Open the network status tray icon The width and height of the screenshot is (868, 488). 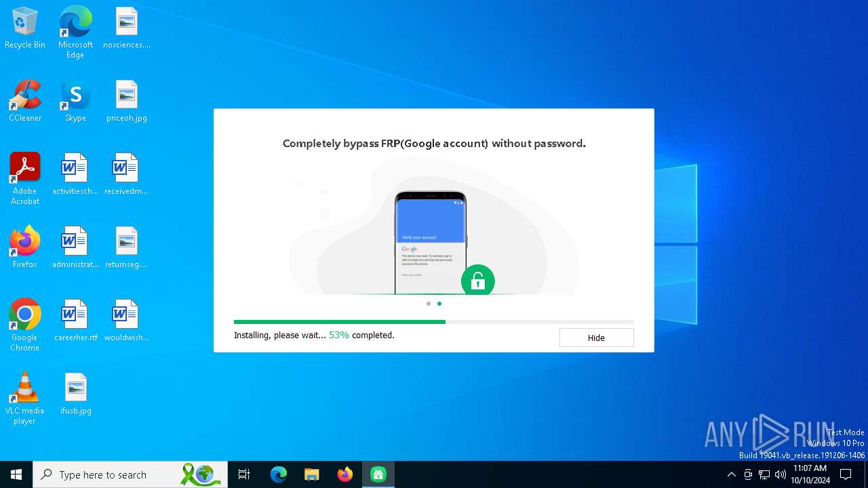coord(764,474)
